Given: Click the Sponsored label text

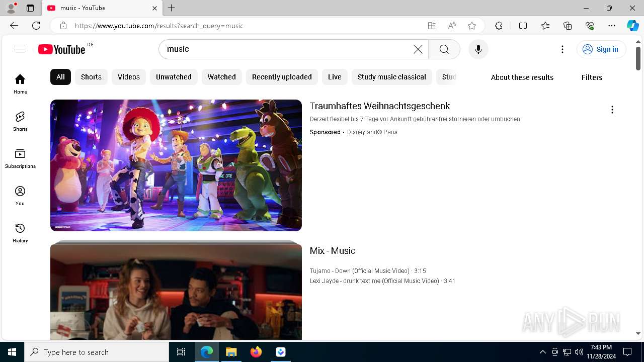Looking at the screenshot, I should point(325,132).
